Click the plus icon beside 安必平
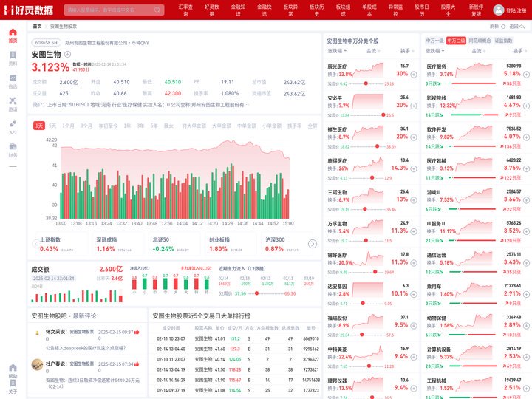Screen dimensions: 532x399 [x=414, y=106]
